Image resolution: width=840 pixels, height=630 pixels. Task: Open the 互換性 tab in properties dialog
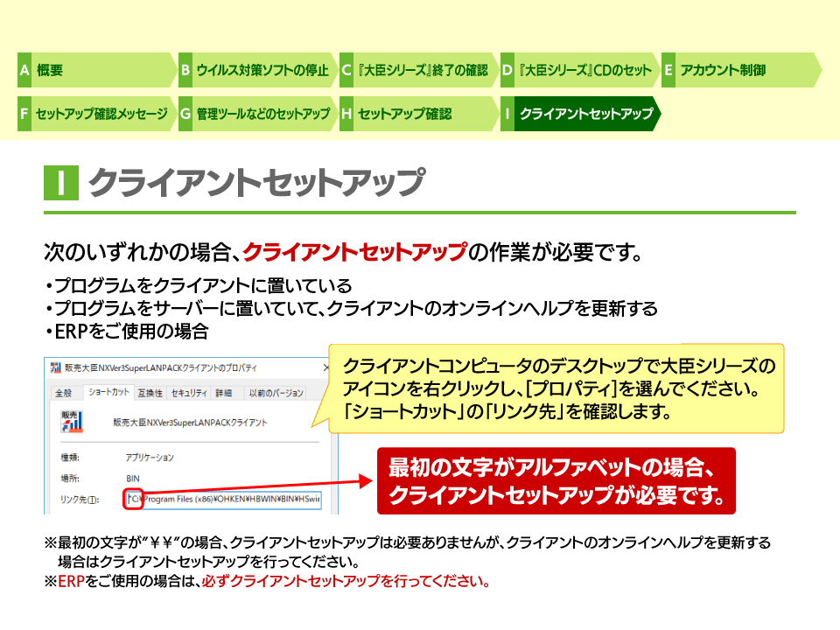coord(150,393)
